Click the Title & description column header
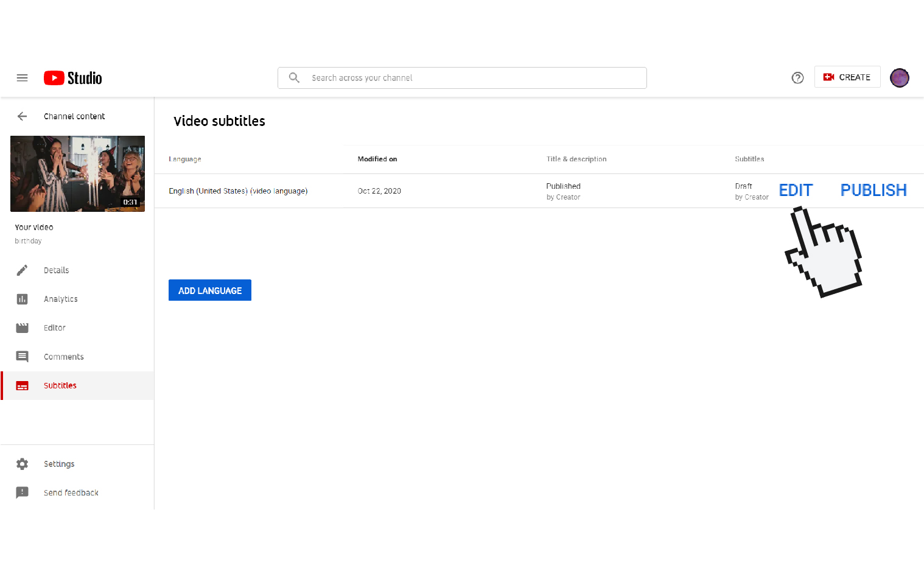Viewport: 924px width, 571px height. tap(576, 159)
